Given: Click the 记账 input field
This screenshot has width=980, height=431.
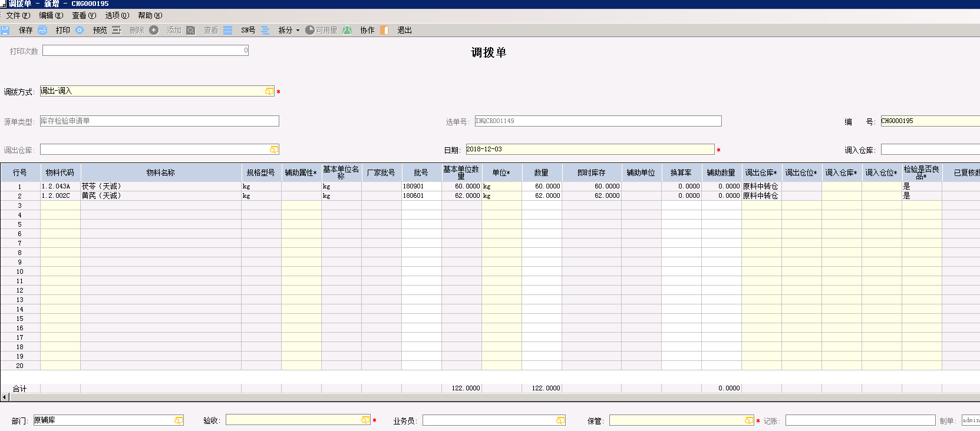Looking at the screenshot, I should pyautogui.click(x=860, y=420).
